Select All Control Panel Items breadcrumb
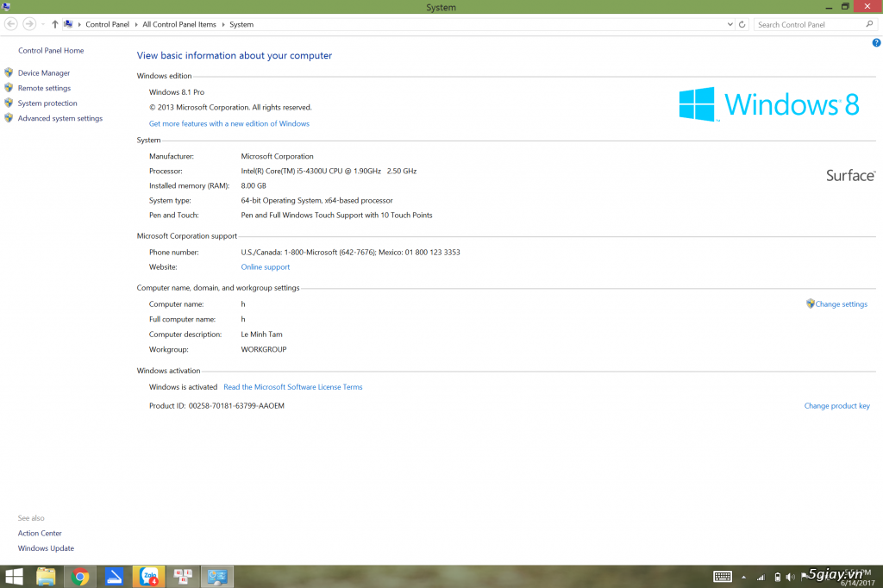The height and width of the screenshot is (588, 883). click(x=179, y=24)
